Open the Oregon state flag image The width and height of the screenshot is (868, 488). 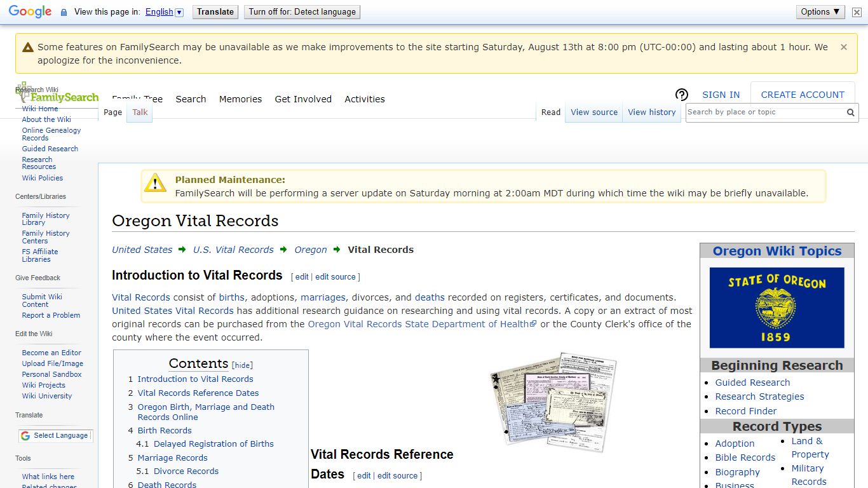click(776, 308)
